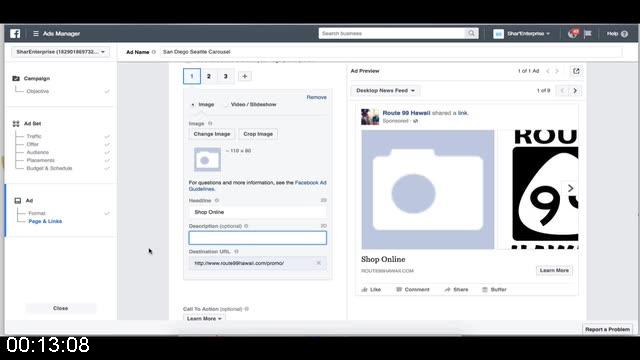
Task: Click the Change Image button
Action: click(212, 134)
